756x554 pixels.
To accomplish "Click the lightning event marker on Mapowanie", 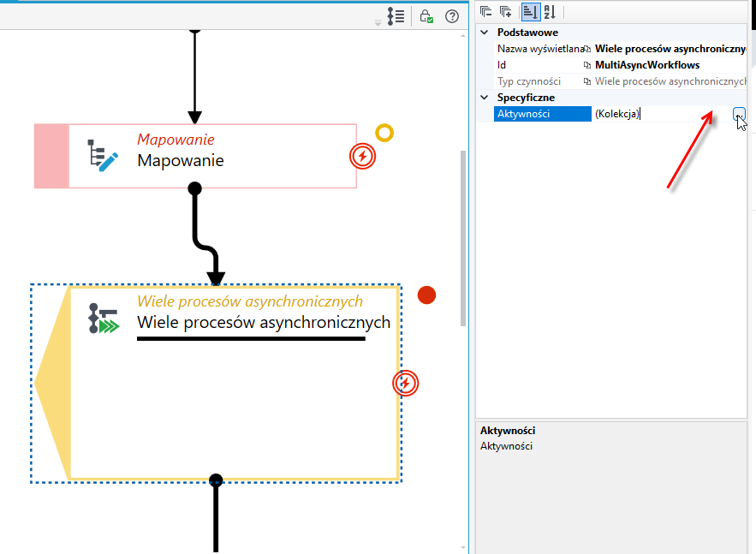I will [x=362, y=156].
